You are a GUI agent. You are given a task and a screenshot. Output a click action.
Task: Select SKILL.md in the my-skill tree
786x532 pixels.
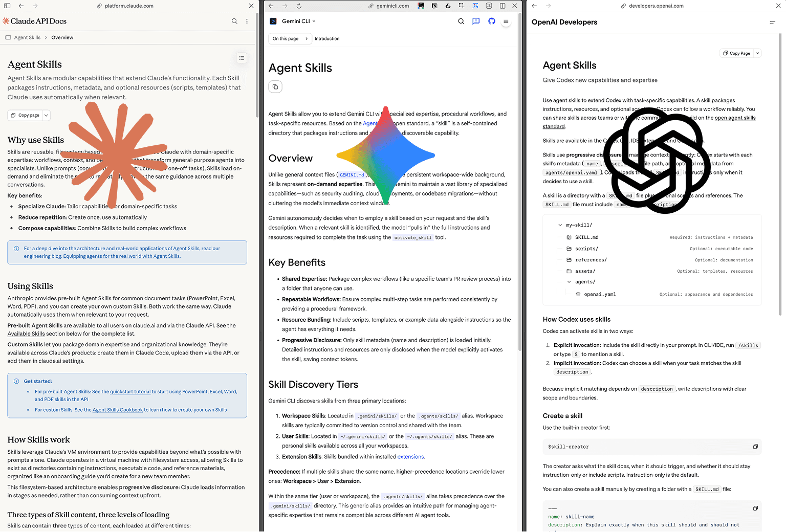[659, 237]
